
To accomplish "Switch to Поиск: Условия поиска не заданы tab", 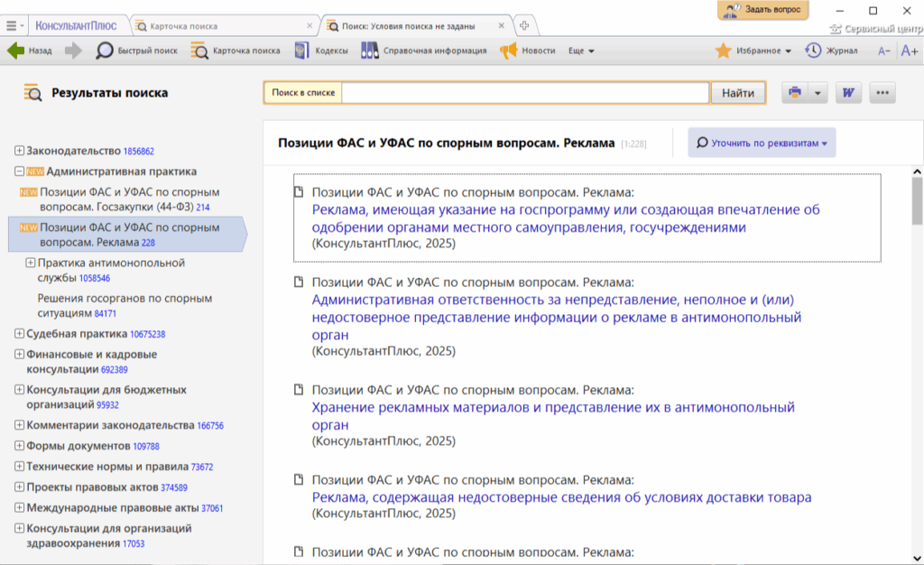I will pyautogui.click(x=416, y=26).
